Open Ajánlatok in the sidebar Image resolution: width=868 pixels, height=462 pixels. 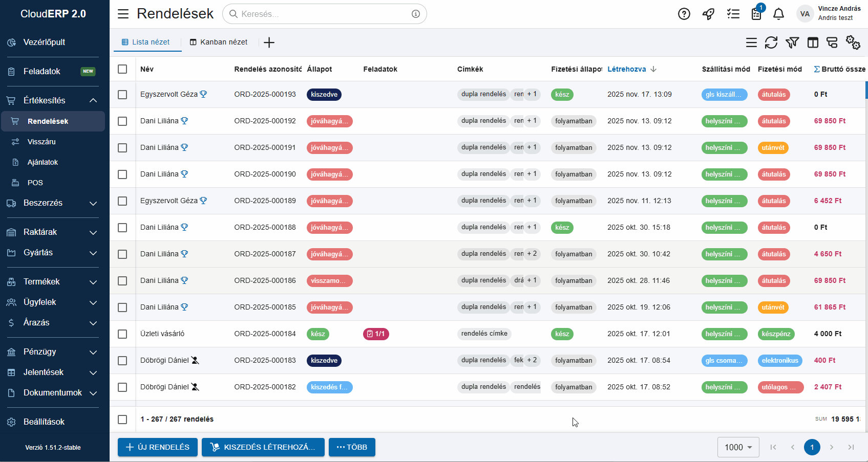pos(43,162)
